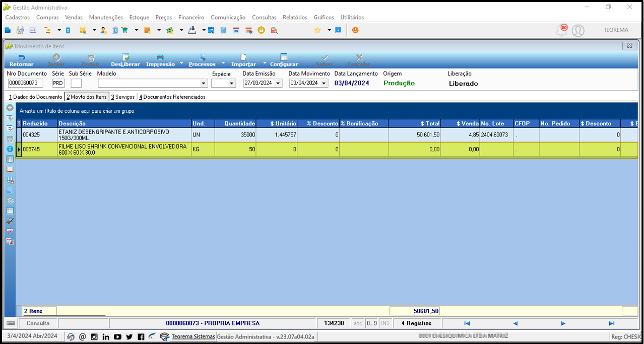Click the Retornar toolbar button
The width and height of the screenshot is (644, 344).
(22, 60)
